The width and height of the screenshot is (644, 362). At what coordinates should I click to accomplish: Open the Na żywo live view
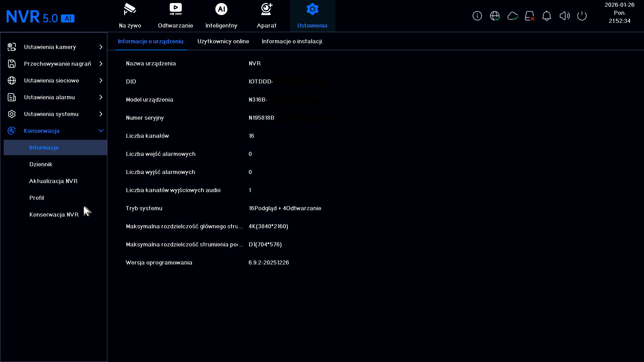130,16
